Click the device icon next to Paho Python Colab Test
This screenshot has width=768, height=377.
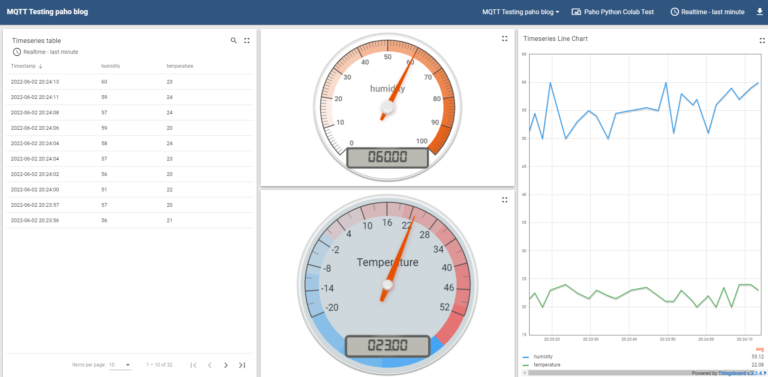(x=576, y=12)
